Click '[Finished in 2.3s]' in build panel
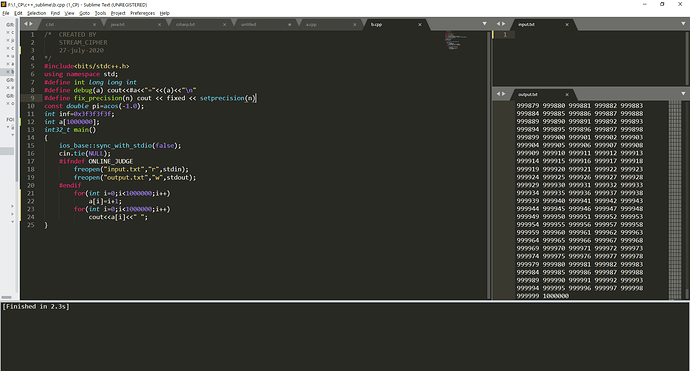This screenshot has height=371, width=690. click(x=36, y=307)
